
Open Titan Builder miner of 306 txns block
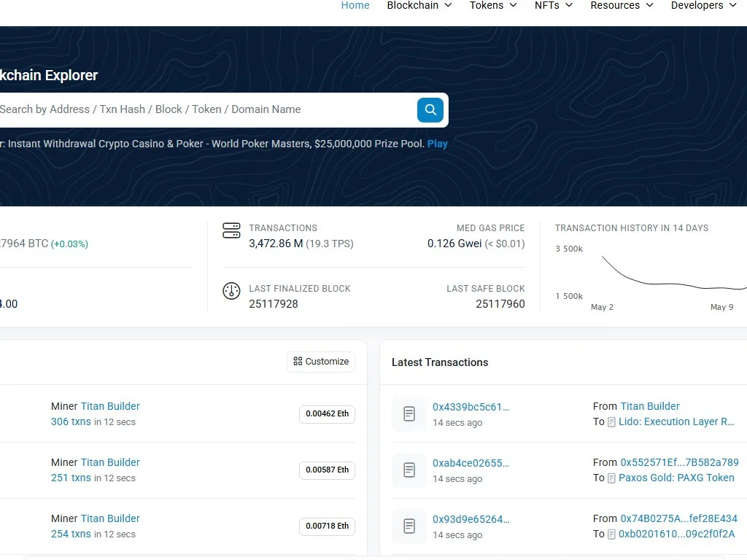(110, 406)
